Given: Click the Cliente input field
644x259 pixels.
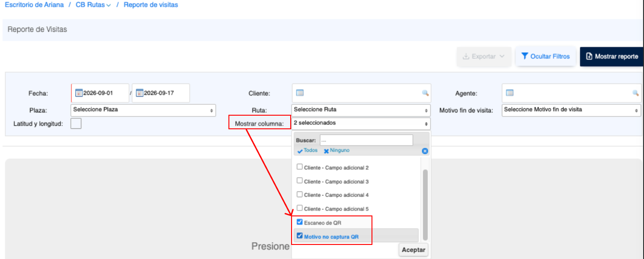Looking at the screenshot, I should point(361,93).
